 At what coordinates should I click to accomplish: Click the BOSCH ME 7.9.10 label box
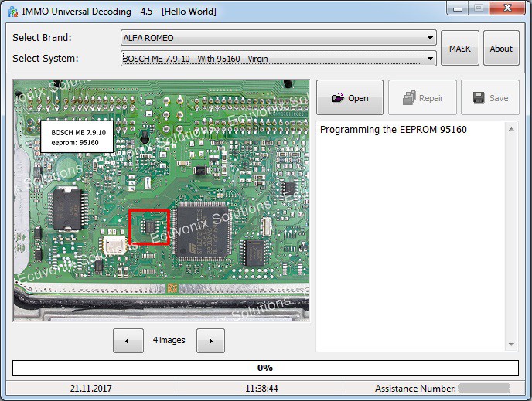click(77, 137)
